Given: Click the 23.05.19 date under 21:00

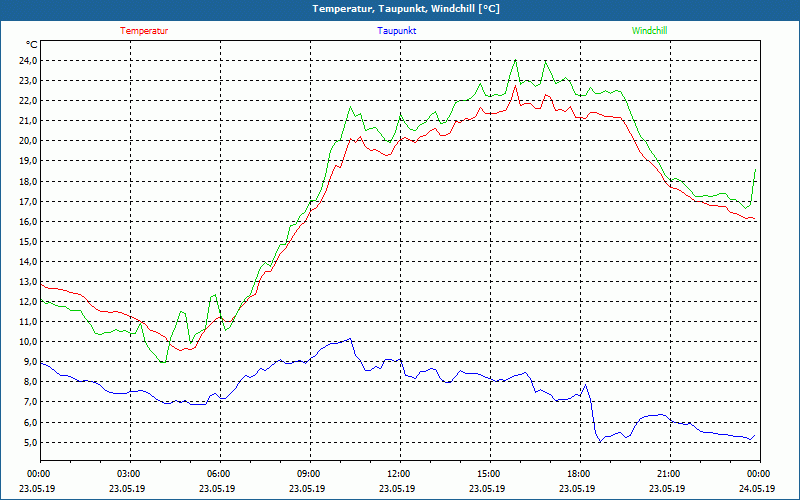Looking at the screenshot, I should click(667, 488).
